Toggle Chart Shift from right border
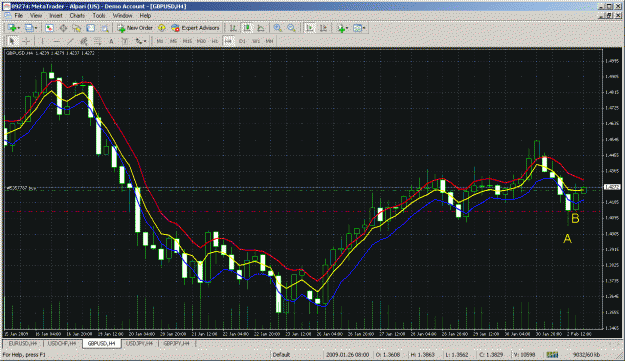 (324, 28)
